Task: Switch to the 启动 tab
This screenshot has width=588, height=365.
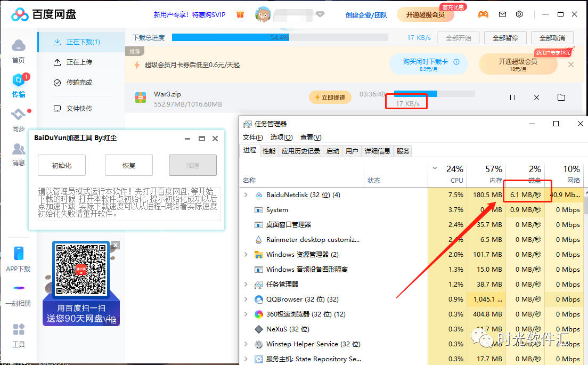Action: click(x=333, y=151)
